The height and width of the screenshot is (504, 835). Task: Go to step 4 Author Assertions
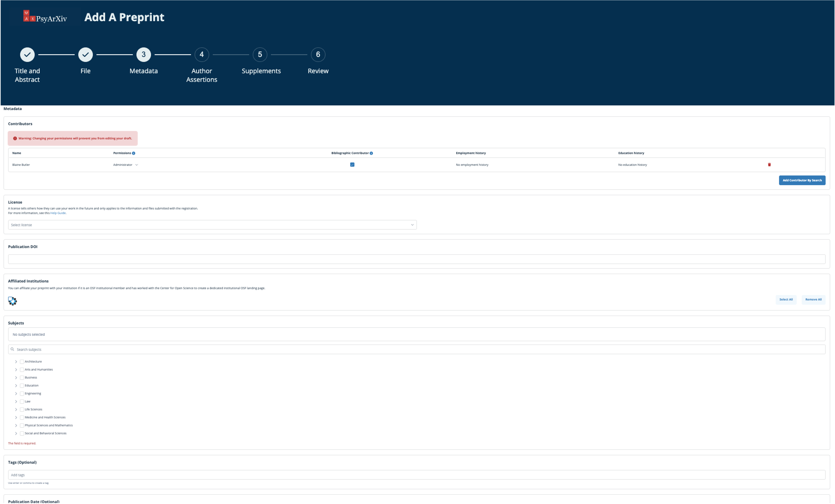[202, 55]
